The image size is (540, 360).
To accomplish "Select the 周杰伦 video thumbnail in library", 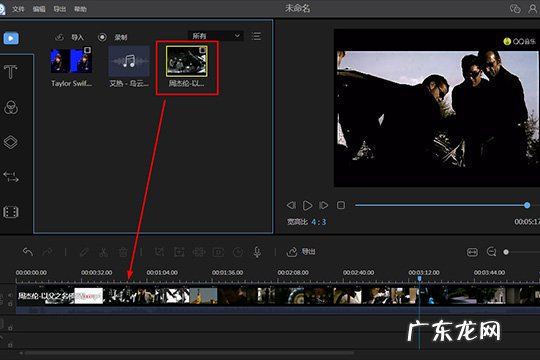I will [187, 61].
